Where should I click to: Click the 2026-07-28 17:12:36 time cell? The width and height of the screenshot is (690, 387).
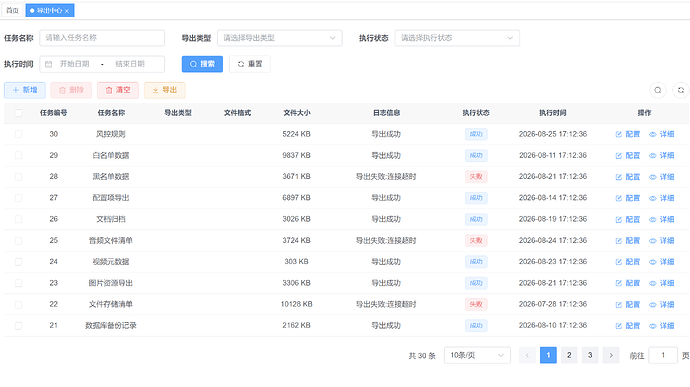coord(553,304)
